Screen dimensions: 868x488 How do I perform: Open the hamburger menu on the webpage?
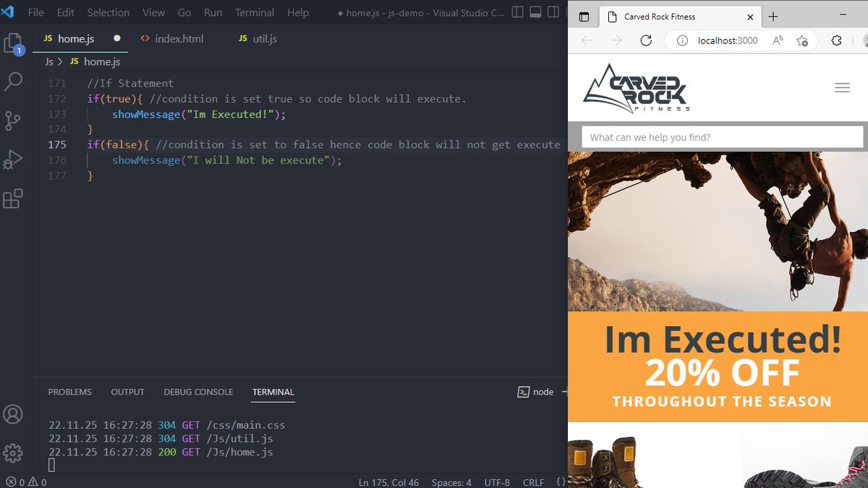[x=842, y=87]
